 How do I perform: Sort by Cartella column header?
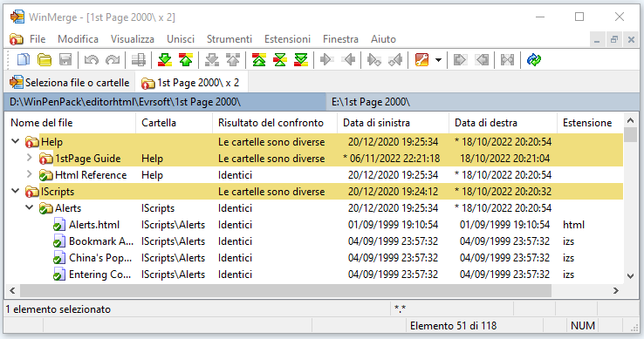click(174, 123)
